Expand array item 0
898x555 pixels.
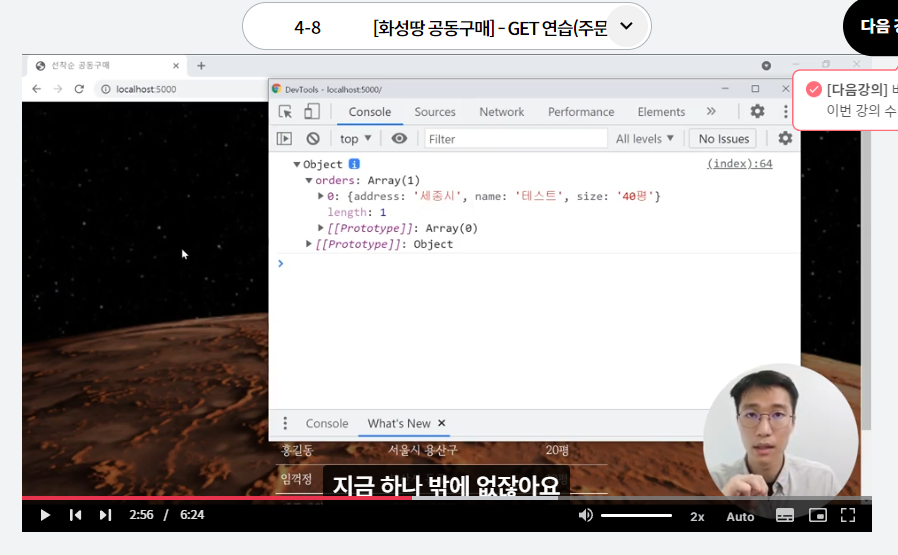[x=321, y=196]
